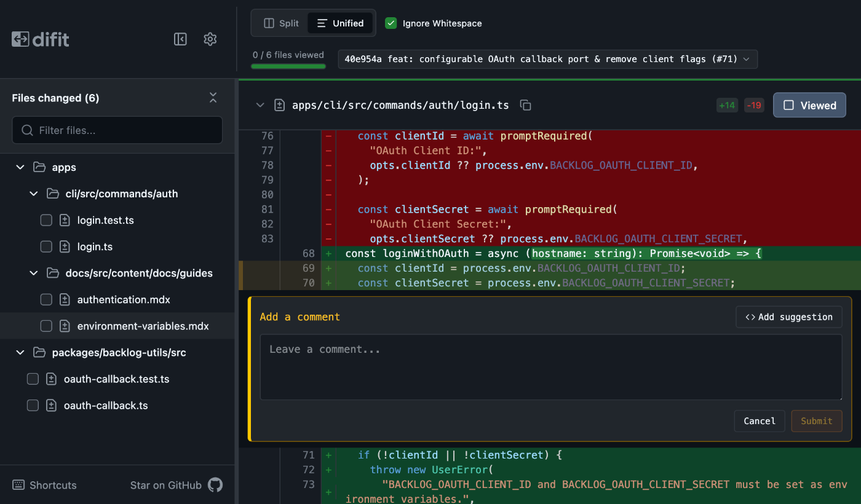Viewport: 861px width, 504px height.
Task: Open the commit 40e954a selector dropdown
Action: pos(547,59)
